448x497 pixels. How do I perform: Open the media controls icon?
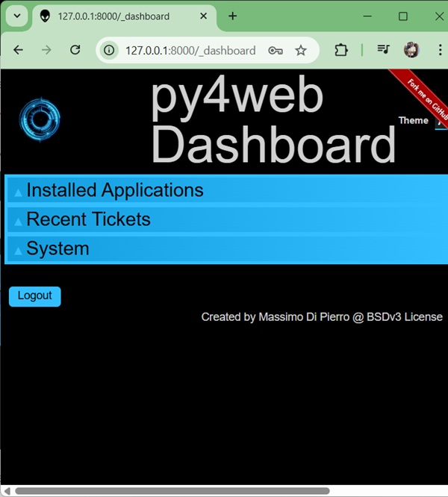pyautogui.click(x=383, y=49)
